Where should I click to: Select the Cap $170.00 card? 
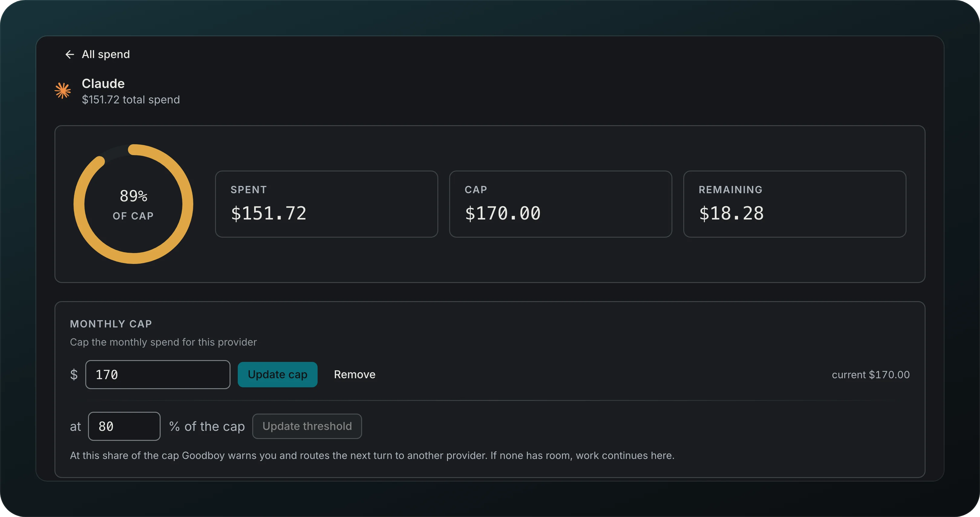[560, 204]
